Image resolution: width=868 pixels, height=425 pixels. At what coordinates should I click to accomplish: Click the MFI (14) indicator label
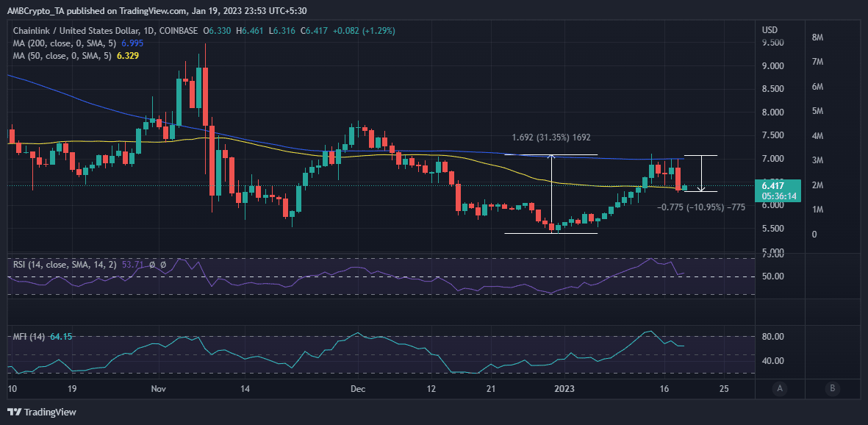pos(30,336)
